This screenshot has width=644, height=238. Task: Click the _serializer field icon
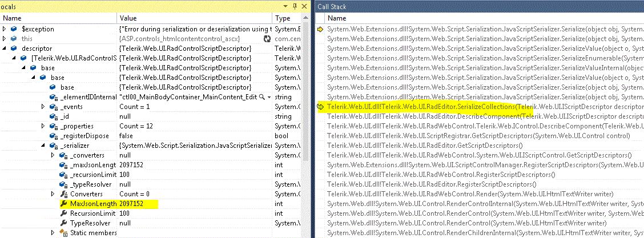click(54, 146)
